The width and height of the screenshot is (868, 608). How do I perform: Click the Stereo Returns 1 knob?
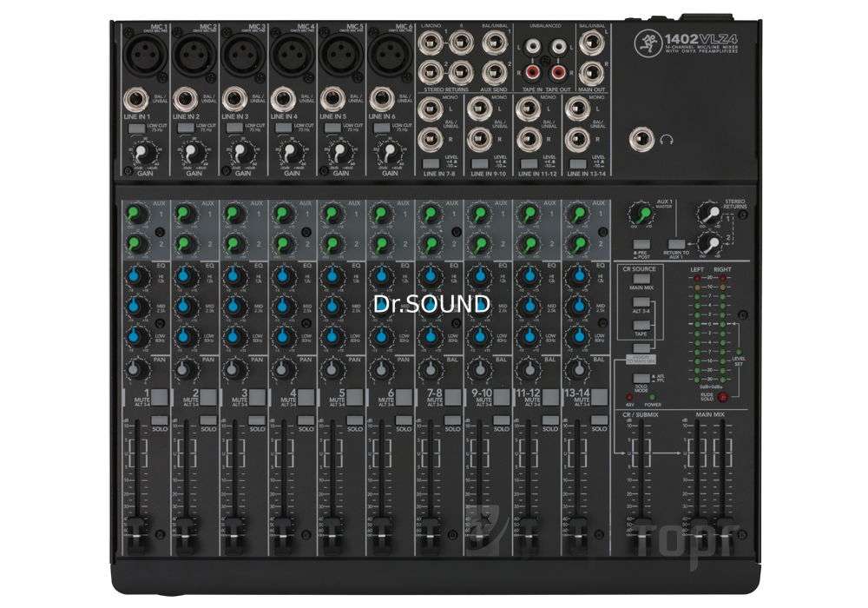[712, 213]
